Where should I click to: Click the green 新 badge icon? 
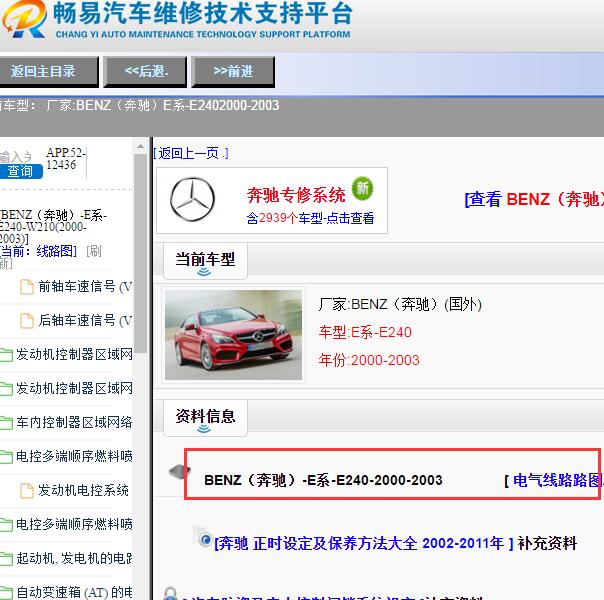362,188
